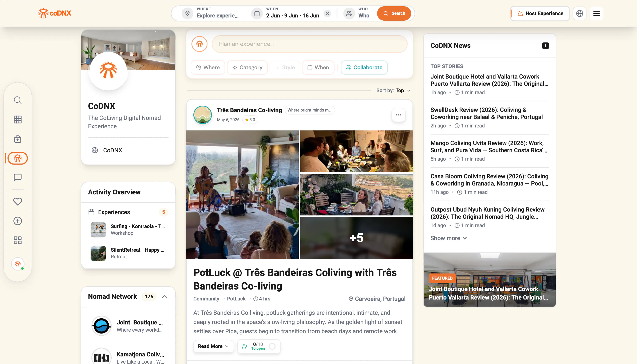The height and width of the screenshot is (364, 637).
Task: Click the plus circle create icon in sidebar
Action: [17, 221]
